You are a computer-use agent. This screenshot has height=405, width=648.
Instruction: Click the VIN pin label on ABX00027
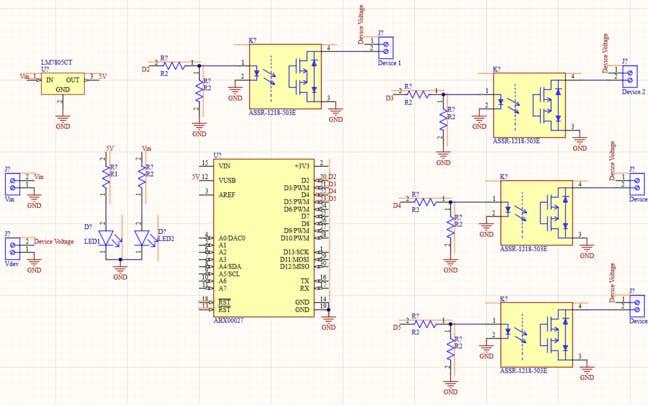[x=224, y=166]
